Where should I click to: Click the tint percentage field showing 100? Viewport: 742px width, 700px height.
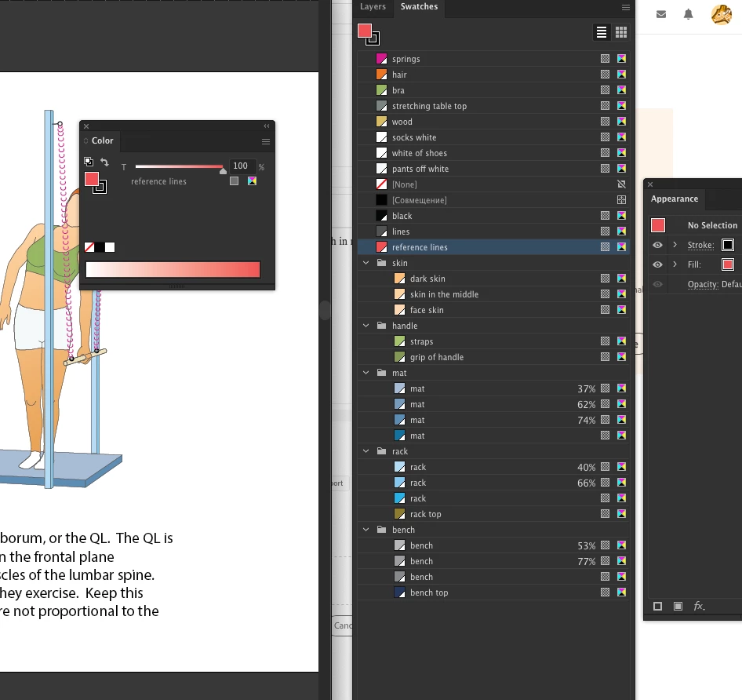click(242, 166)
